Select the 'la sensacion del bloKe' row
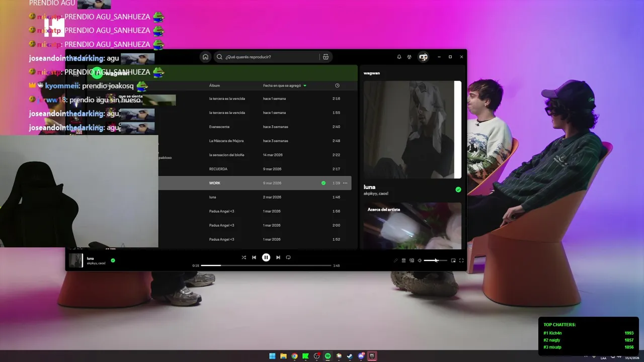This screenshot has width=644, height=362. pos(255,155)
